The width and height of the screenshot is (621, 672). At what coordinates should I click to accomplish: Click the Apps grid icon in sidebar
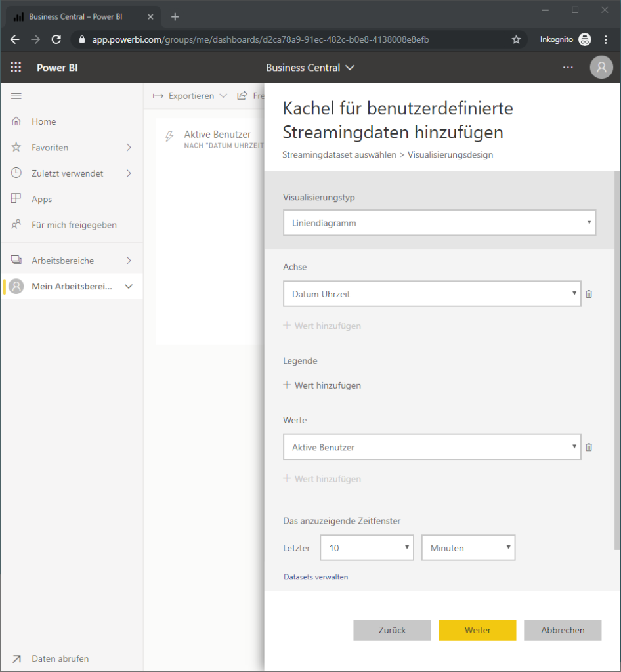point(16,198)
